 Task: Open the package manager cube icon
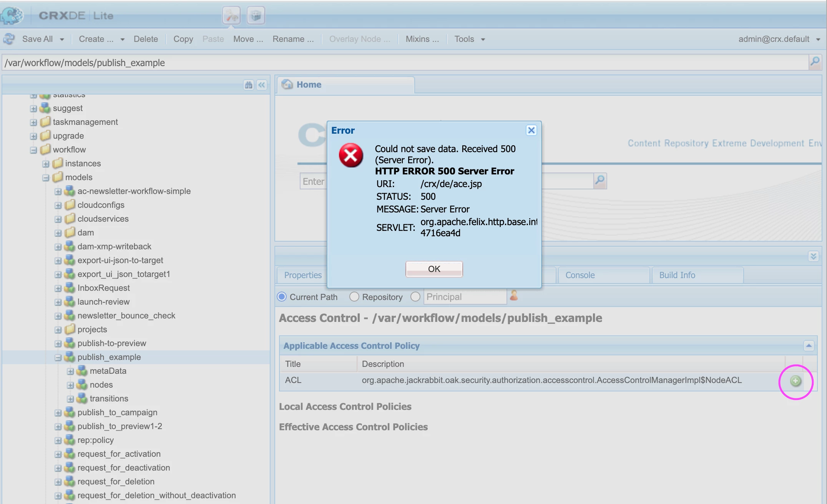point(256,16)
